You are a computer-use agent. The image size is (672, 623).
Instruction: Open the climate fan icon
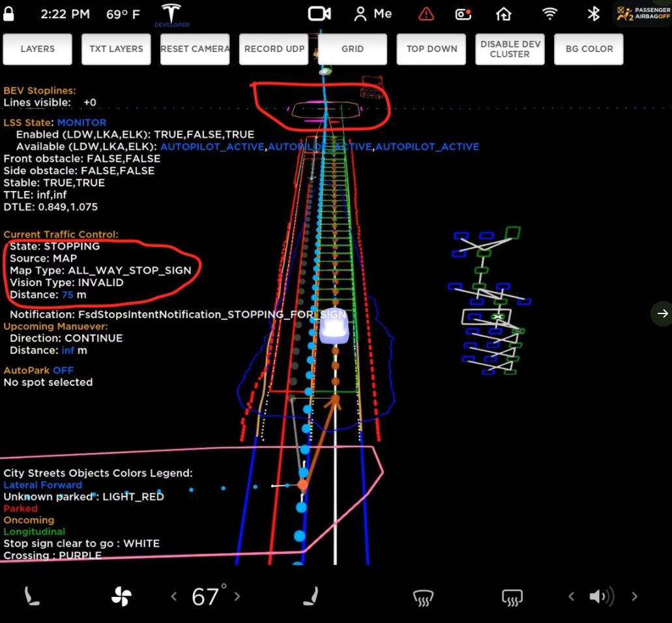(x=121, y=596)
